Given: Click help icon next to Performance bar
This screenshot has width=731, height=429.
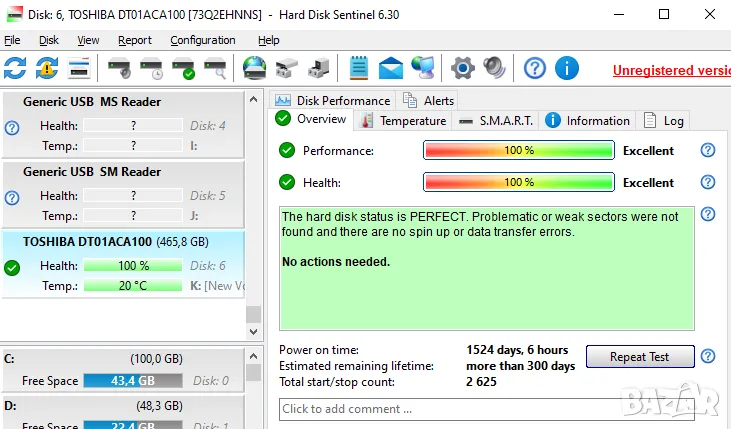Looking at the screenshot, I should pyautogui.click(x=708, y=151).
